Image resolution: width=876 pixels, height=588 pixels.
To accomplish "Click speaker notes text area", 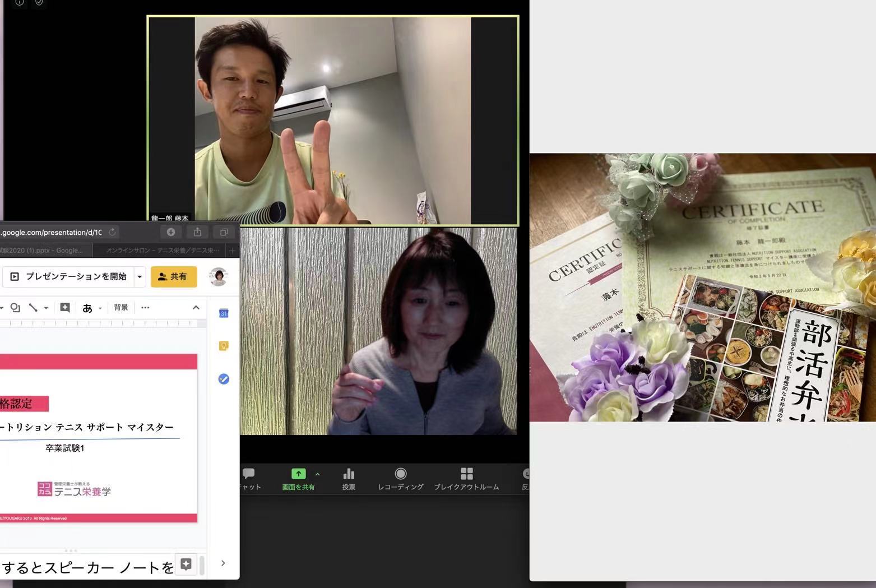I will point(87,567).
